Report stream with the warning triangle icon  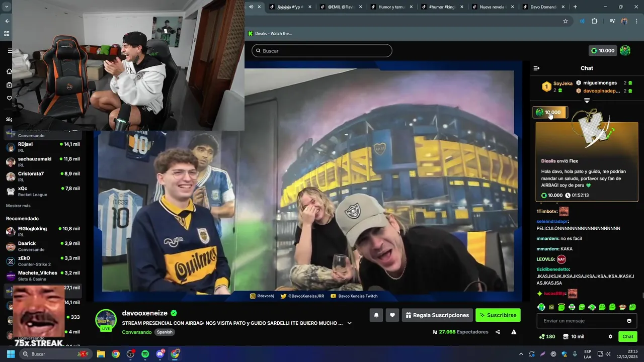click(514, 332)
